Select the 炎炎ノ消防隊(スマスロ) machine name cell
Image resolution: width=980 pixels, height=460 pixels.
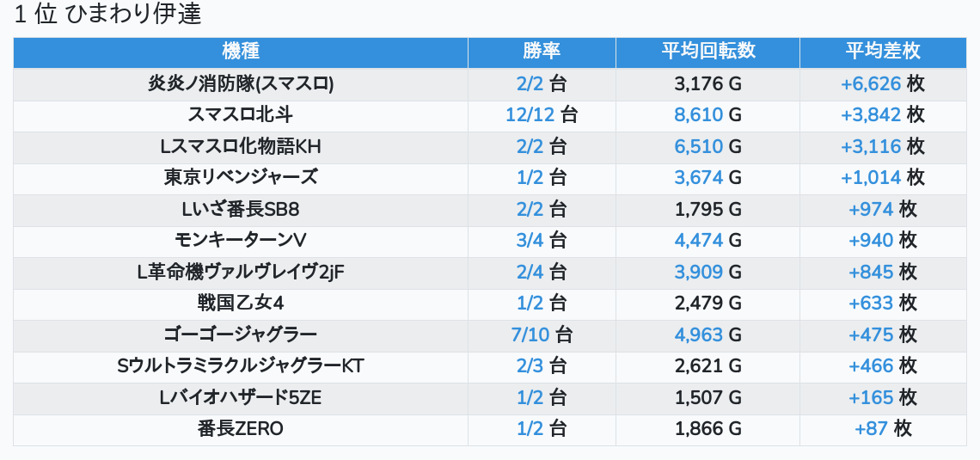click(241, 84)
